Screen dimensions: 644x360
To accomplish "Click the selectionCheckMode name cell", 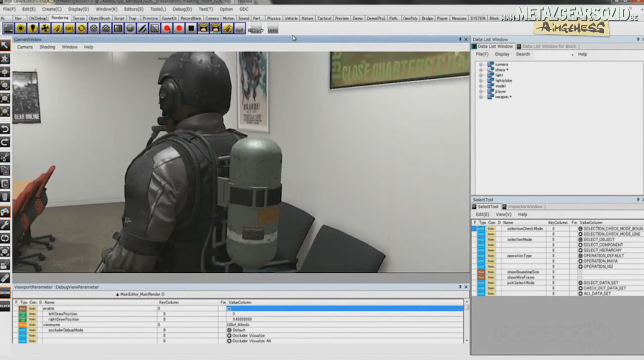I will [x=525, y=229].
